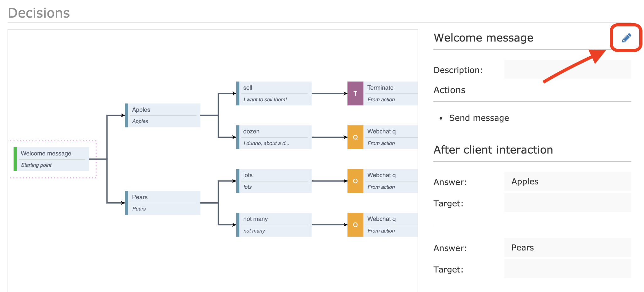Screen dimensions: 644x292
Task: Click the dozen answer node
Action: coord(274,137)
